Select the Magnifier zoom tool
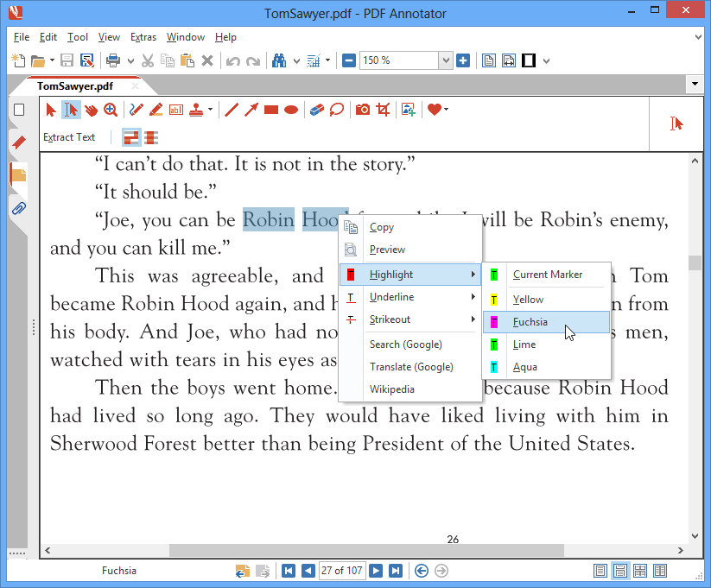711x588 pixels. [x=111, y=110]
